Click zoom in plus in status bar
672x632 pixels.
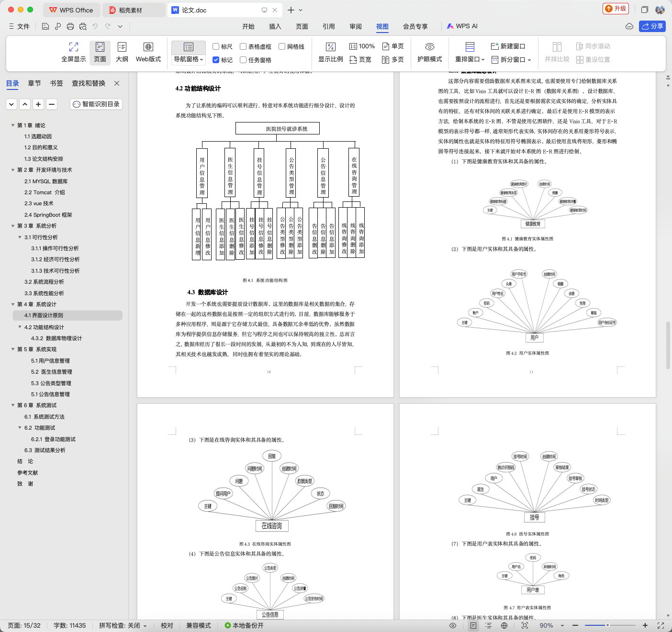pyautogui.click(x=645, y=625)
